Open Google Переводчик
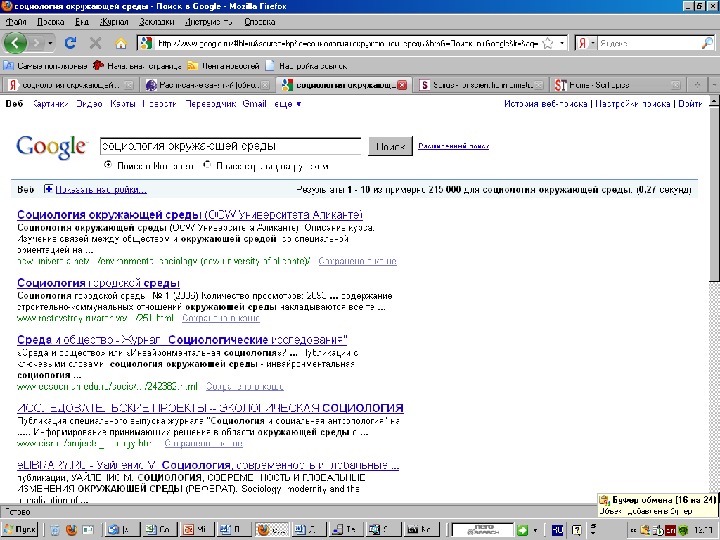The image size is (720, 540). point(211,104)
